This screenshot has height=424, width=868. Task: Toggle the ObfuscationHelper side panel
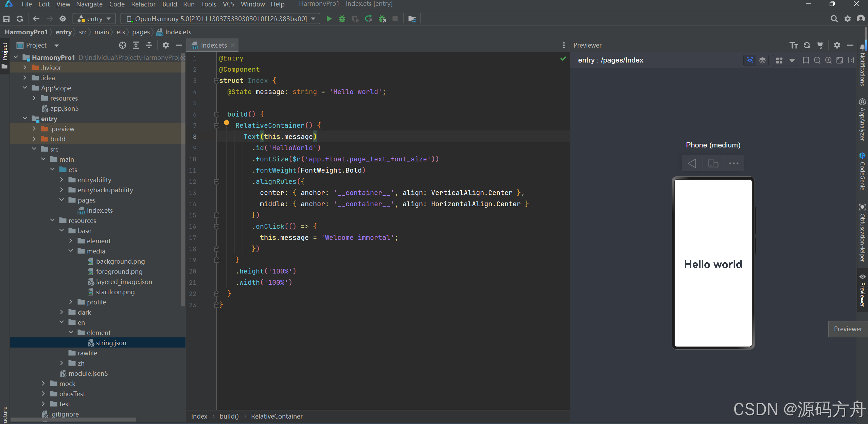pos(862,233)
